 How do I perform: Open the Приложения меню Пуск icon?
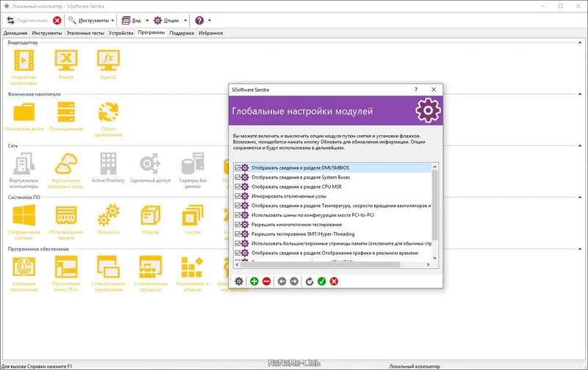tap(66, 266)
